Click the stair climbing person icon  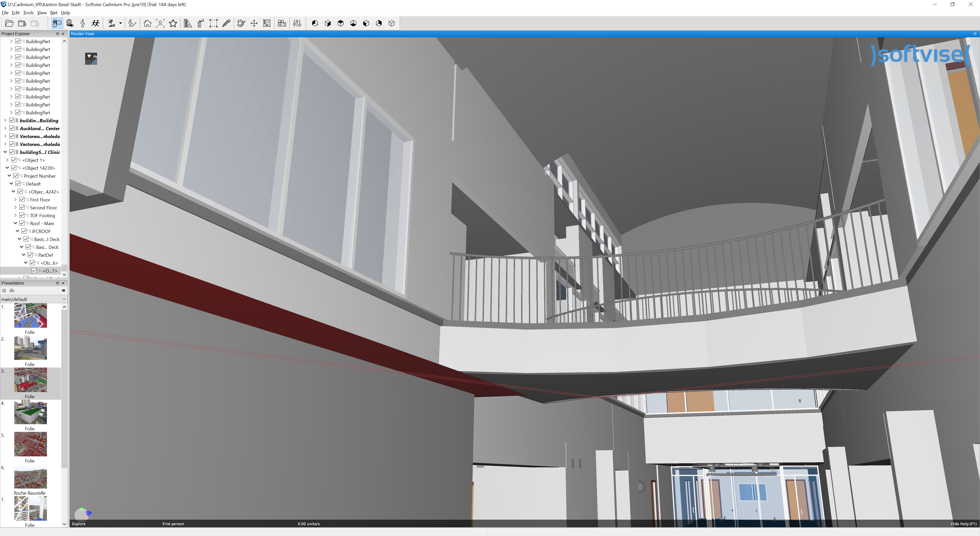132,23
